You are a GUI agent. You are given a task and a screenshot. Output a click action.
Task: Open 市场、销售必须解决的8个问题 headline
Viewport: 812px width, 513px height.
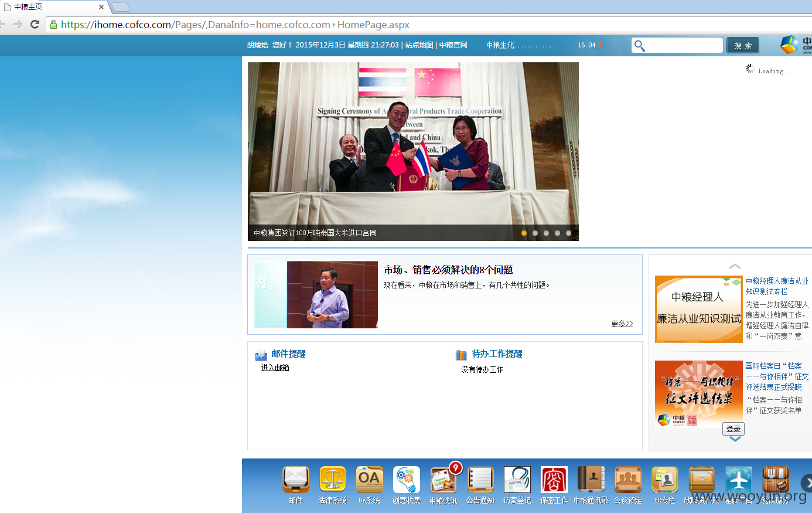448,270
